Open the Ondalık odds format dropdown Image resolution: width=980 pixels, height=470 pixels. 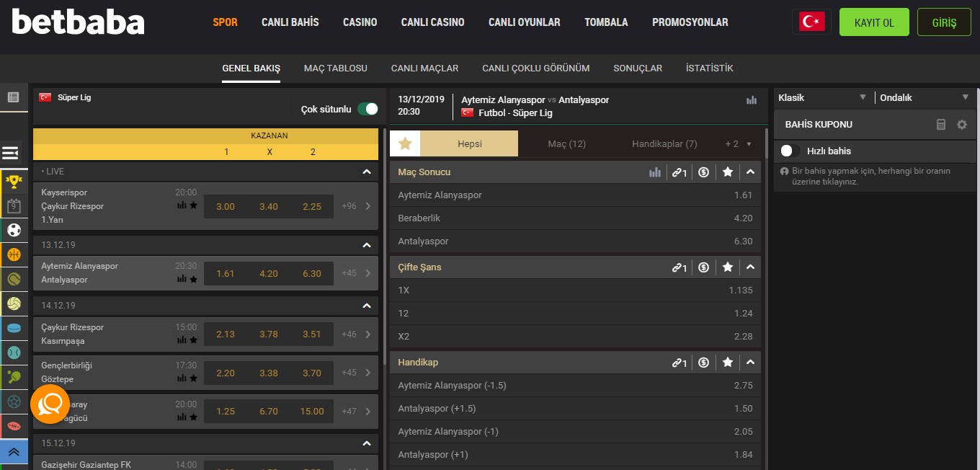tap(925, 97)
